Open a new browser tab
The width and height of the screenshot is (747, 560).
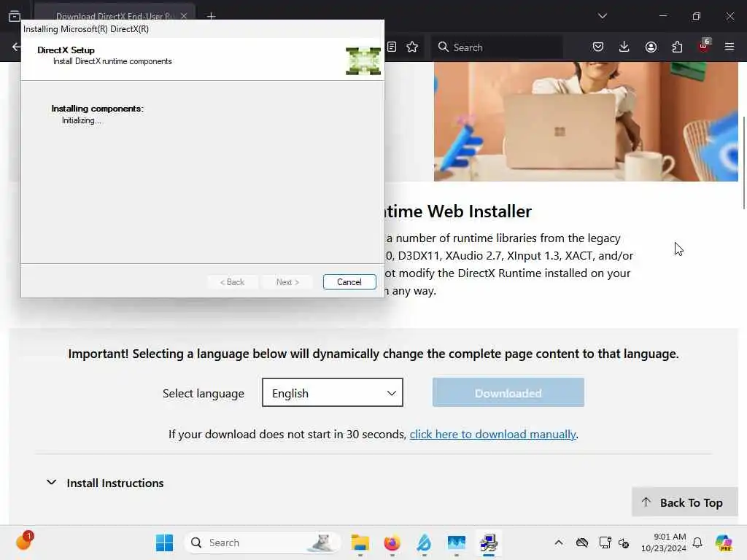click(x=211, y=16)
